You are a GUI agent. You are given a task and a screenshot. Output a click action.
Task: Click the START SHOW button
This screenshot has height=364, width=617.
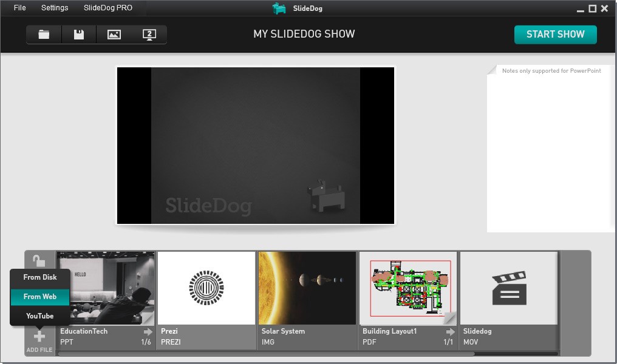pyautogui.click(x=555, y=35)
